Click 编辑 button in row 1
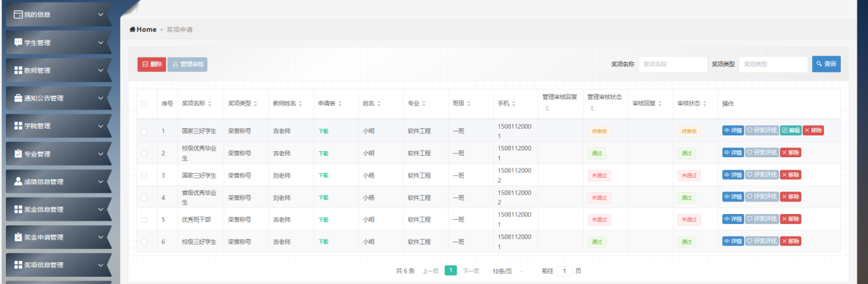The image size is (868, 284). coord(791,131)
